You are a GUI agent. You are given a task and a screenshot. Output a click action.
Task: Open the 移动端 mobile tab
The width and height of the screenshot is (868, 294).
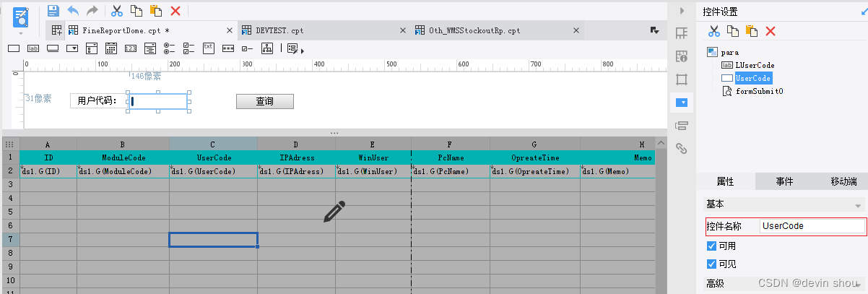(843, 182)
